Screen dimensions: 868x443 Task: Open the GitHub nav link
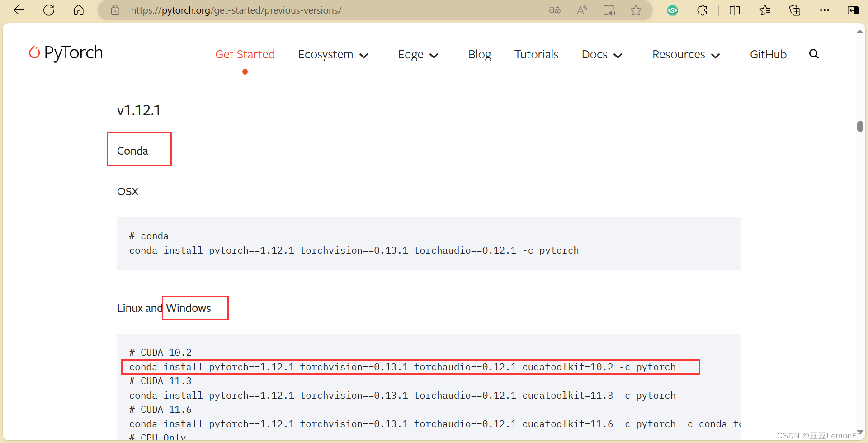pos(768,54)
